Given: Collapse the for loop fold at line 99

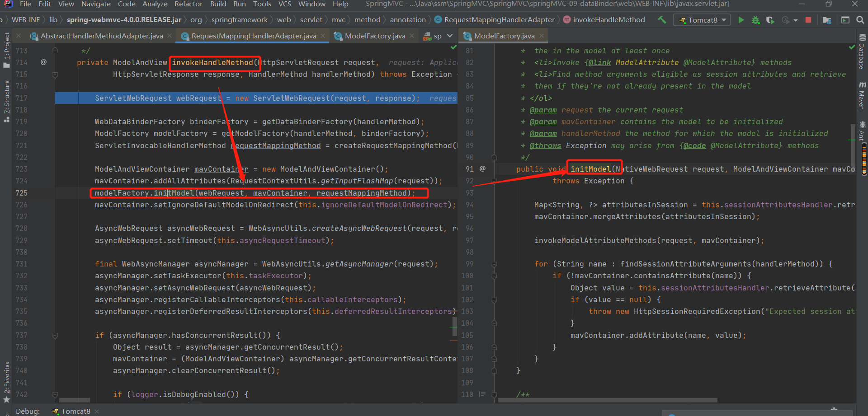Looking at the screenshot, I should click(x=494, y=264).
